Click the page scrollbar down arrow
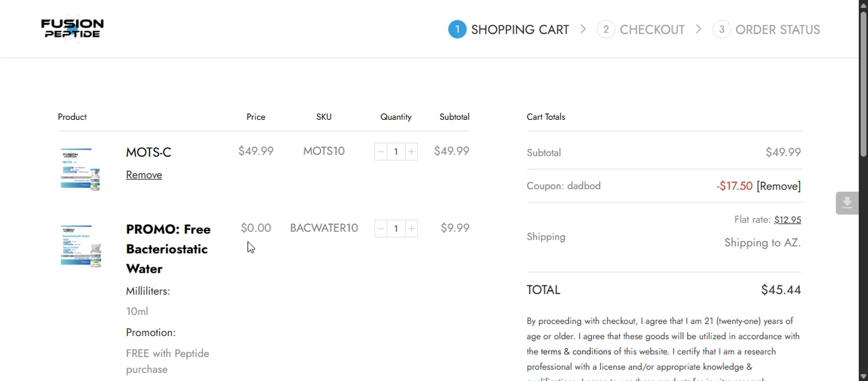The image size is (868, 381). [x=863, y=376]
